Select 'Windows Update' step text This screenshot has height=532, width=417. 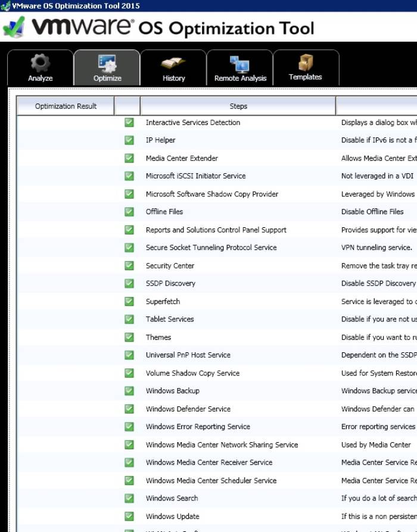point(173,517)
